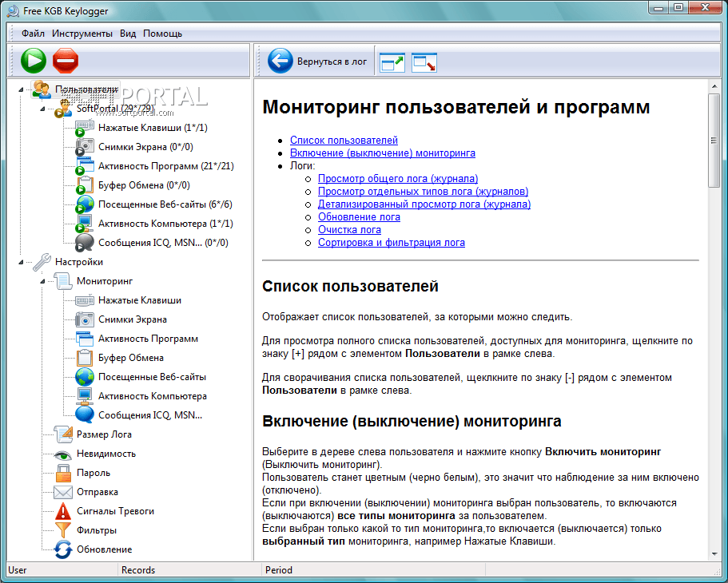Click the Free KGB Keylogger title bar icon
The height and width of the screenshot is (583, 728).
click(x=13, y=10)
